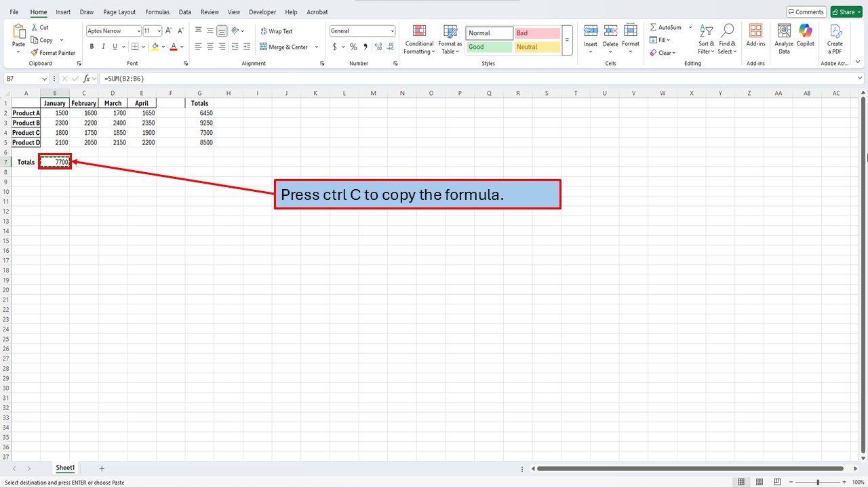Select the Copilot icon

[x=805, y=34]
